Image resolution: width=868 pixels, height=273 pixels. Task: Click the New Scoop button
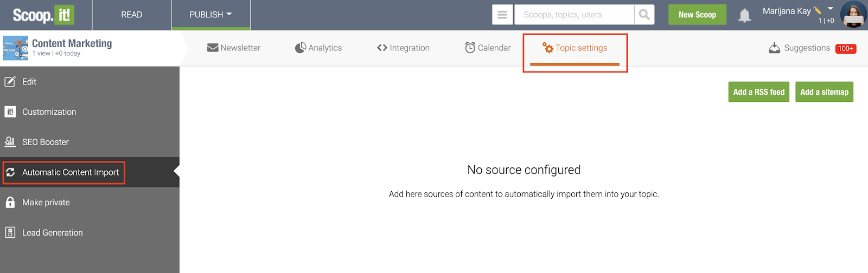pyautogui.click(x=697, y=15)
